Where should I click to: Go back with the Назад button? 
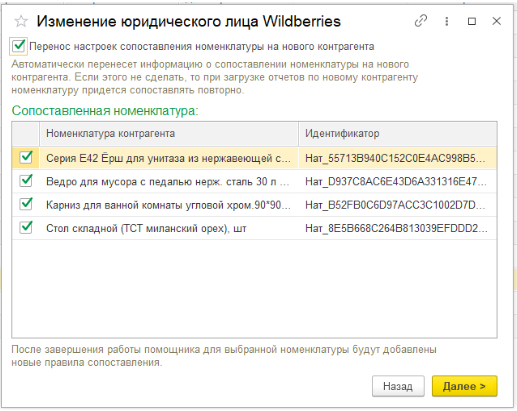[x=398, y=386]
